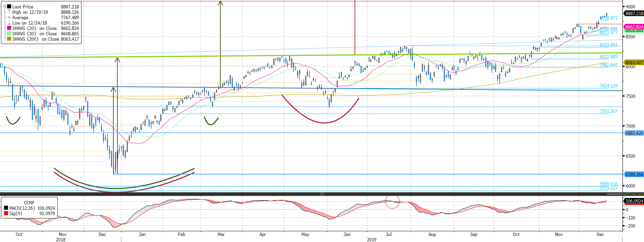The width and height of the screenshot is (644, 242).
Task: Click the 8321.801 horizontal level label
Action: click(x=608, y=45)
